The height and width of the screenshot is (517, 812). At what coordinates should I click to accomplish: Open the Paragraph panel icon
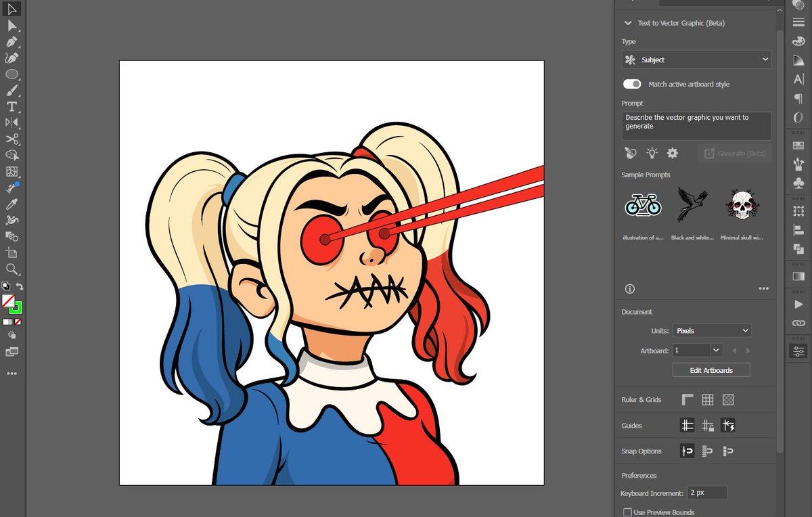click(x=798, y=98)
